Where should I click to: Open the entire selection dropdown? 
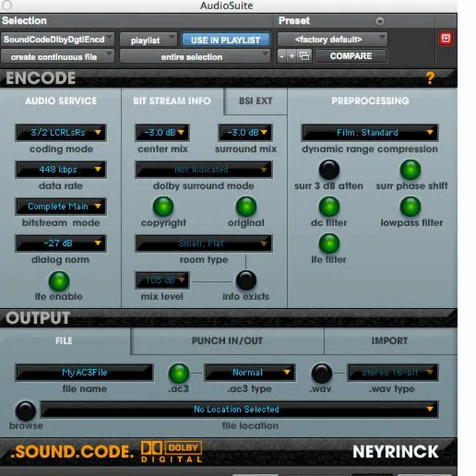click(195, 57)
